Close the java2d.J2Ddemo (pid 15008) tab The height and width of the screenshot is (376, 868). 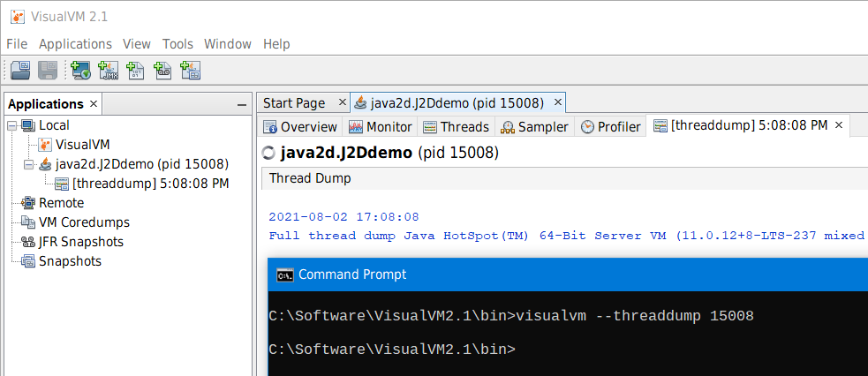click(x=558, y=102)
